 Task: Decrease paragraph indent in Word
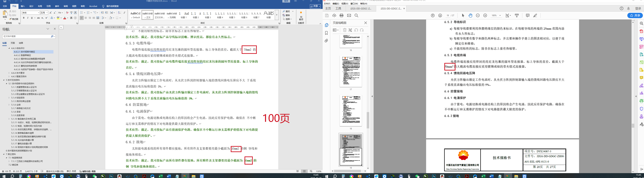pyautogui.click(x=102, y=12)
